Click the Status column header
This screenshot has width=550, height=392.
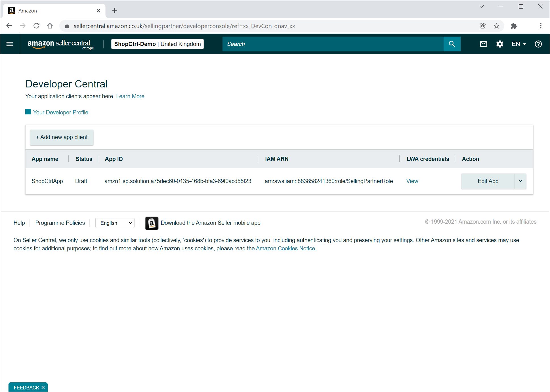click(84, 159)
